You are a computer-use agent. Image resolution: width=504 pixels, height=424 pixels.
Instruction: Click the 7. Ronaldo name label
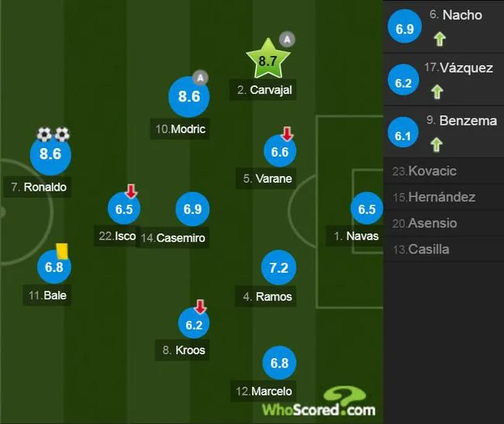pos(39,187)
